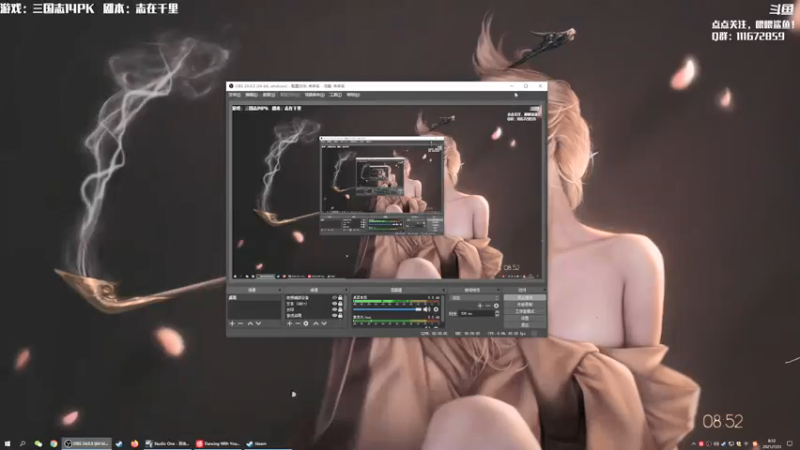Click the Start Recording button
This screenshot has height=450, width=800.
coord(524,305)
